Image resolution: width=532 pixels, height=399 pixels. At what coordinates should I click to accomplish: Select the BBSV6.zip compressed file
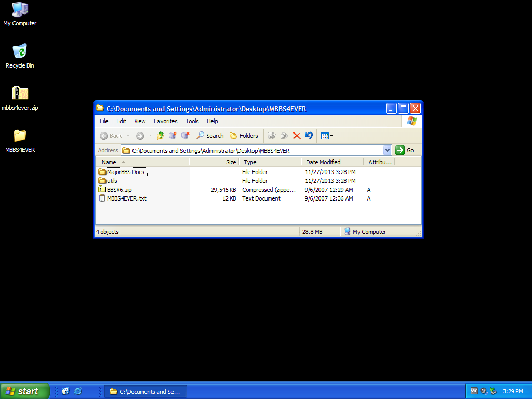(119, 190)
